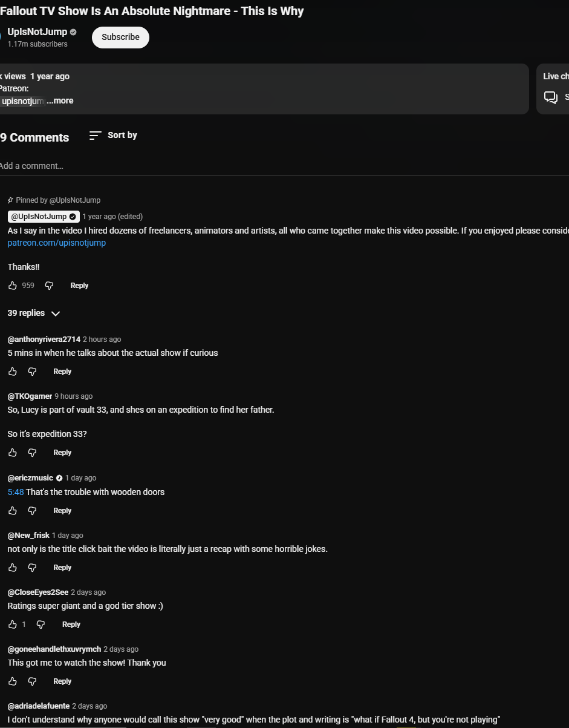Like ericzmusic's wooden doors comment
This screenshot has height=728, width=569.
[x=13, y=511]
